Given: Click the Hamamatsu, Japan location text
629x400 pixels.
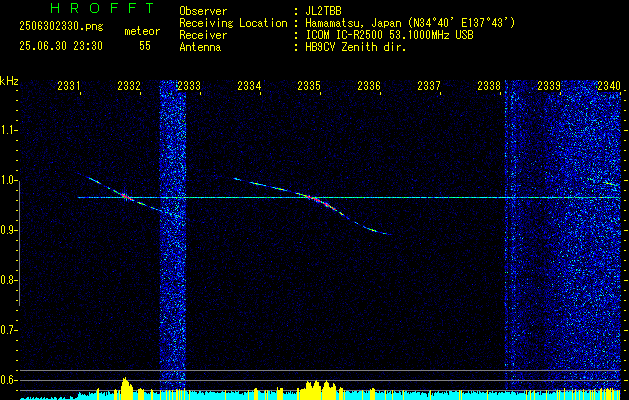Looking at the screenshot, I should (410, 23).
